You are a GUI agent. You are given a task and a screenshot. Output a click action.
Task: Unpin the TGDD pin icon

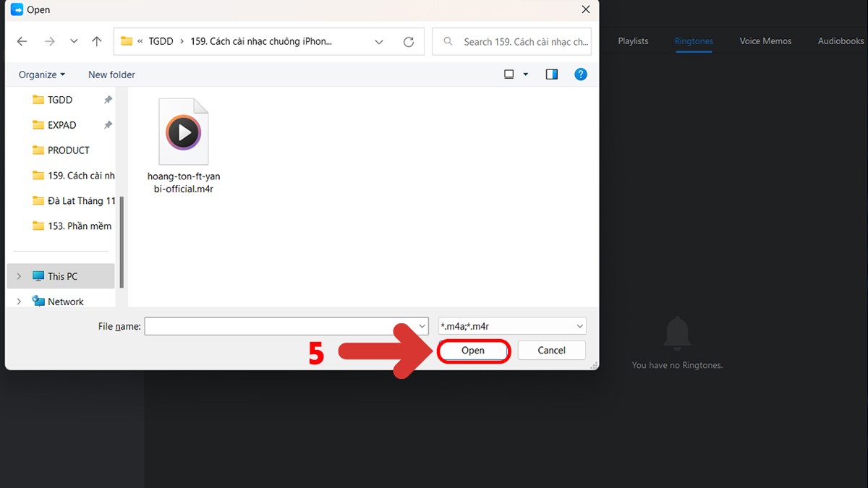tap(108, 100)
